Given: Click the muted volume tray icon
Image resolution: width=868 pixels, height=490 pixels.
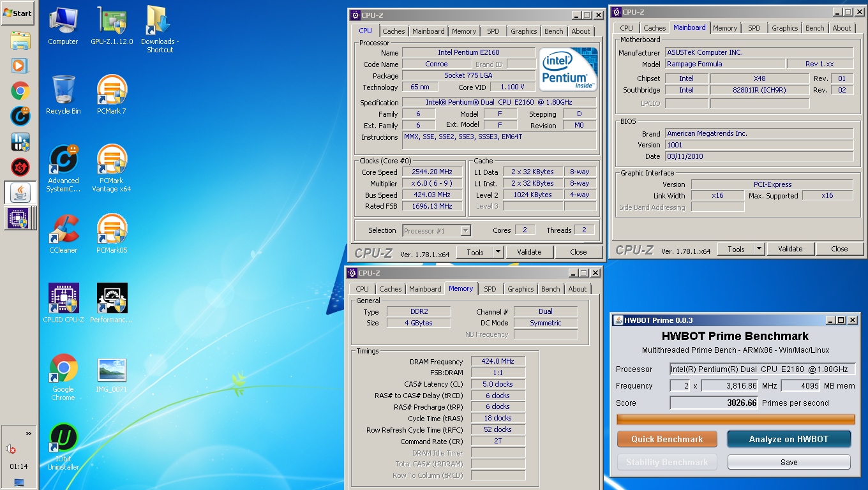Looking at the screenshot, I should tap(11, 449).
